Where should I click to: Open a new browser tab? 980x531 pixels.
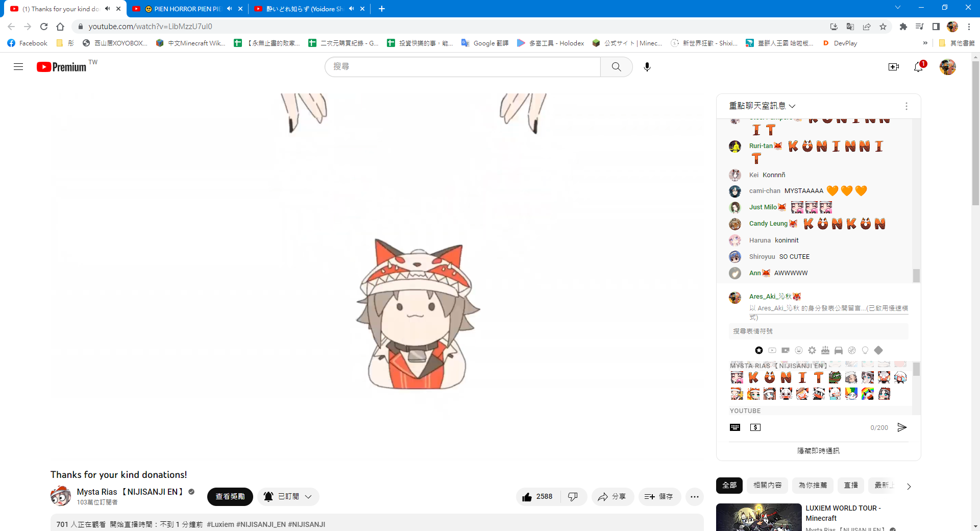[382, 9]
